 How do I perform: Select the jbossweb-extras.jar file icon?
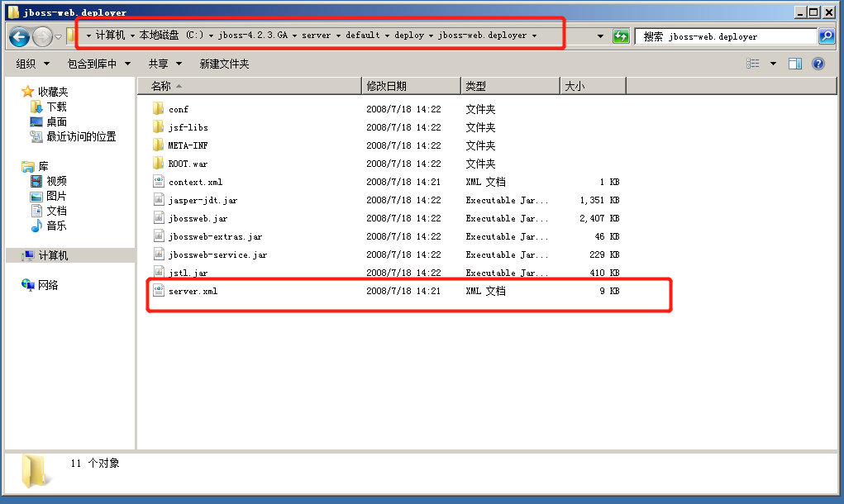point(158,236)
